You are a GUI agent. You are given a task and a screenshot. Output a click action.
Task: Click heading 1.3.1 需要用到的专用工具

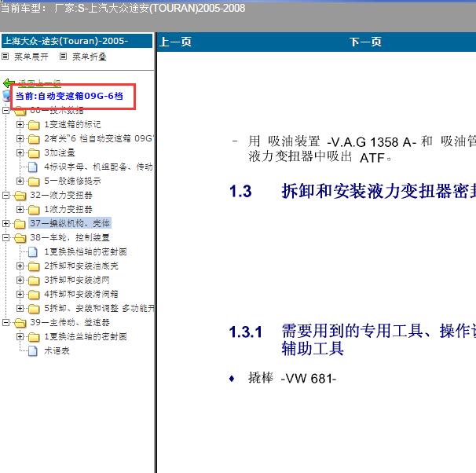(x=353, y=339)
